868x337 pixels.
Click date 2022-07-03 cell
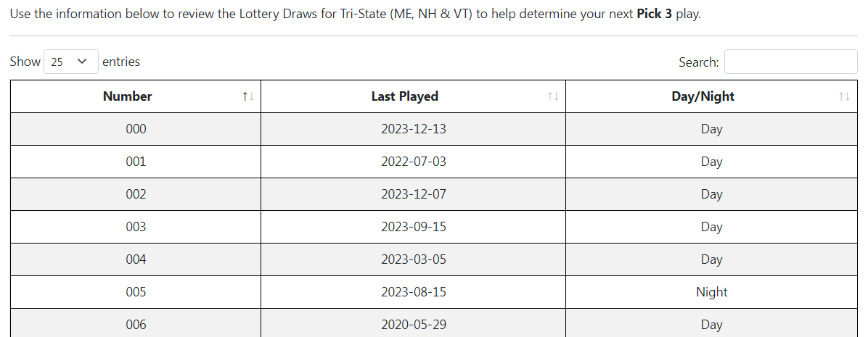(413, 162)
